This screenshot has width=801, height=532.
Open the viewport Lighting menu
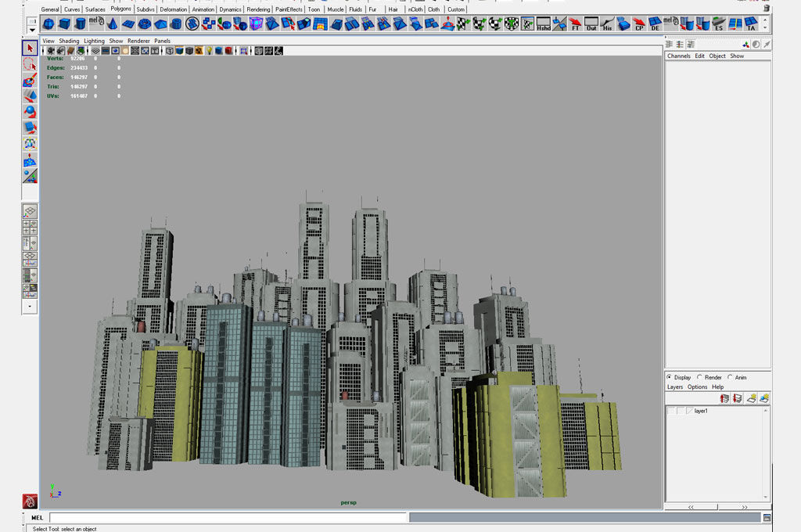[94, 41]
